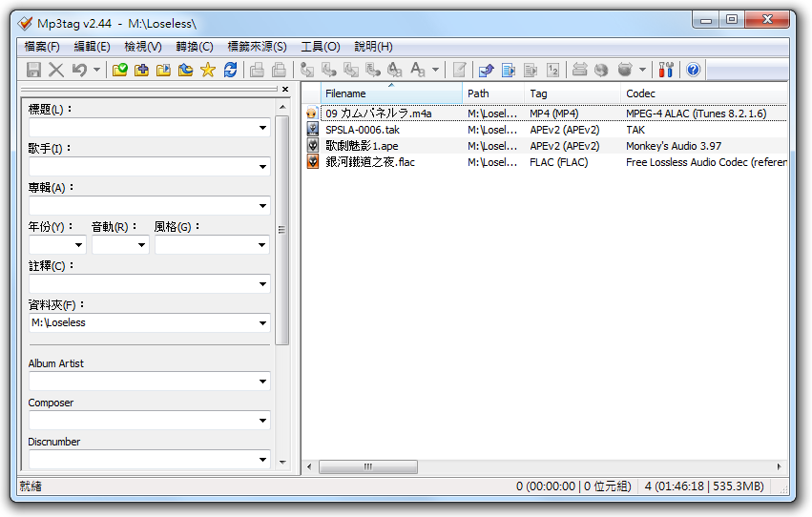Screen dimensions: 812x517
Task: Open the 說明(H) menu
Action: pos(373,47)
